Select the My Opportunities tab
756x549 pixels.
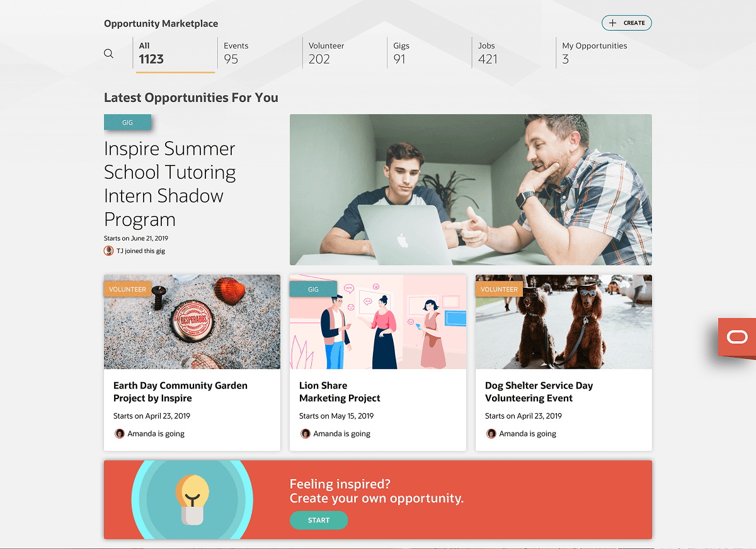click(x=594, y=52)
